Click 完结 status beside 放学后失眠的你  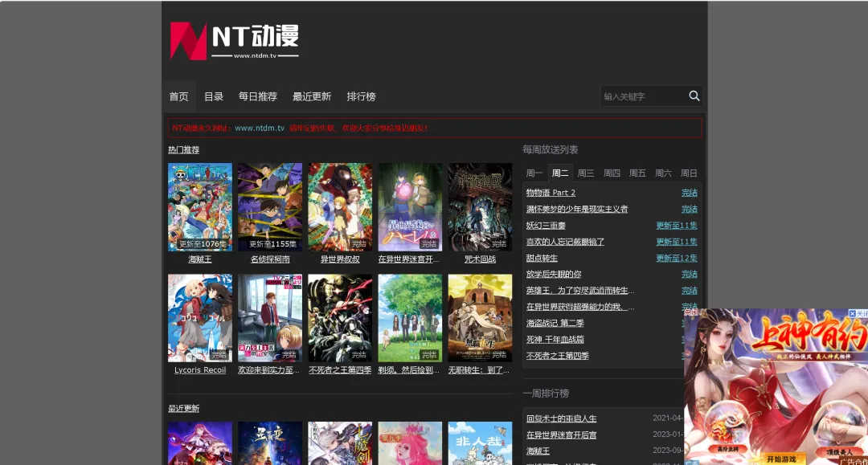coord(690,274)
